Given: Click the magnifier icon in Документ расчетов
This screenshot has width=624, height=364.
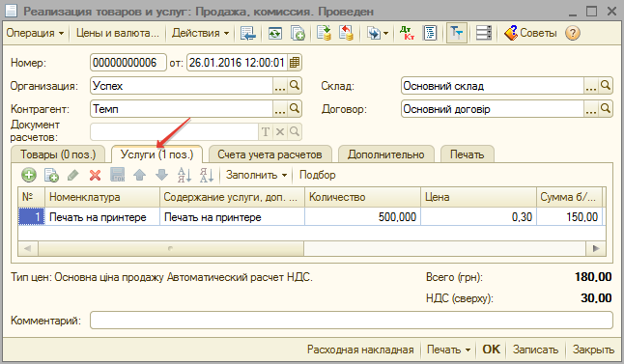Looking at the screenshot, I should [295, 131].
